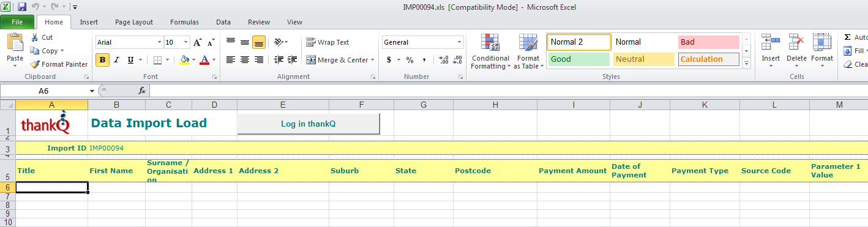Screen dimensions: 868x227
Task: Apply the yellow Fill Color bucket
Action: [x=185, y=60]
